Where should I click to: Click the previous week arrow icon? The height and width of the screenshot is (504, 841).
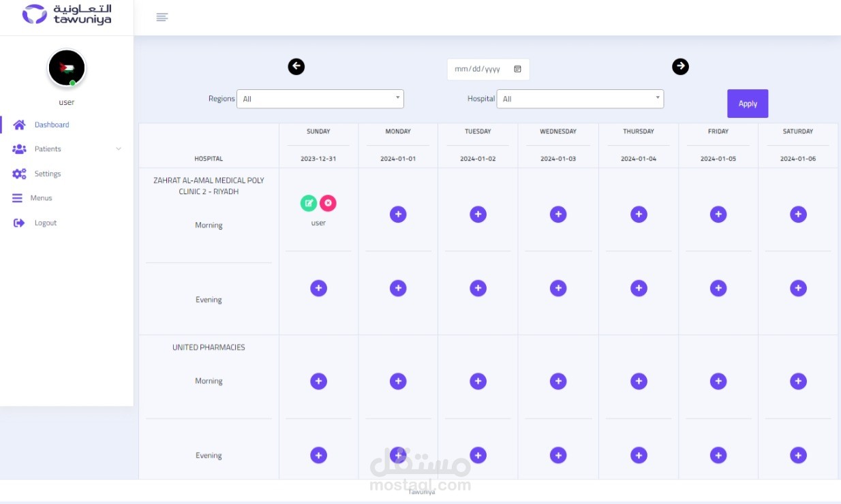click(x=296, y=67)
